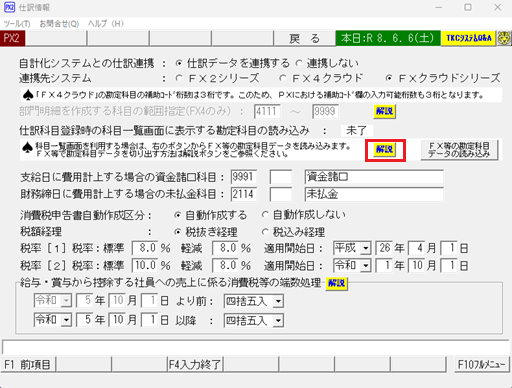Click the red PX2 toolbar label

click(x=12, y=38)
